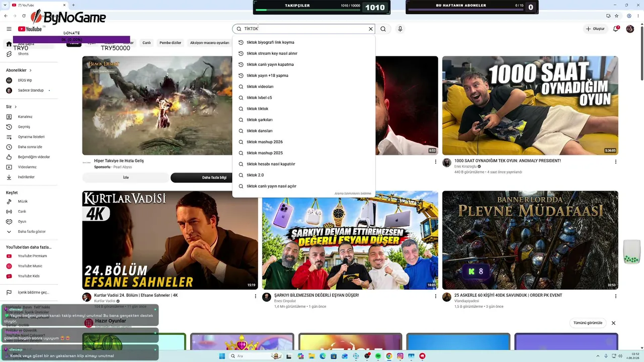Expand the Siz section arrow

point(16,107)
